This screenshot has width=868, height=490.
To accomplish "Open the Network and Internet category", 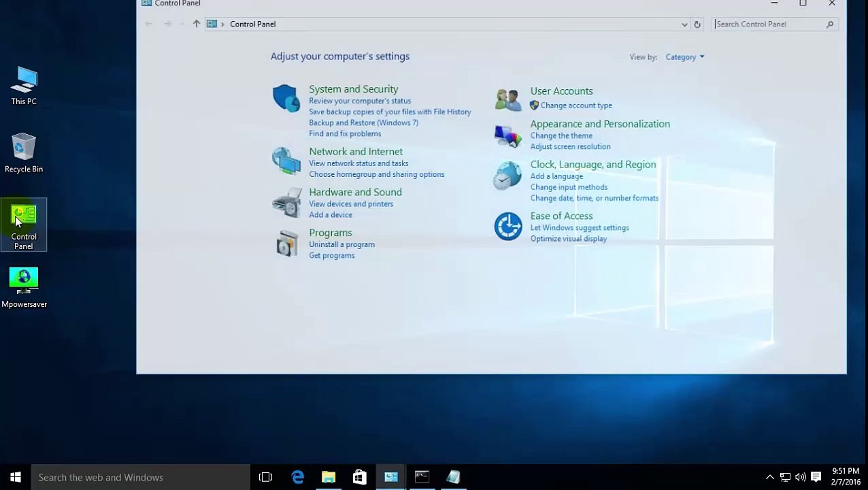I will tap(356, 152).
